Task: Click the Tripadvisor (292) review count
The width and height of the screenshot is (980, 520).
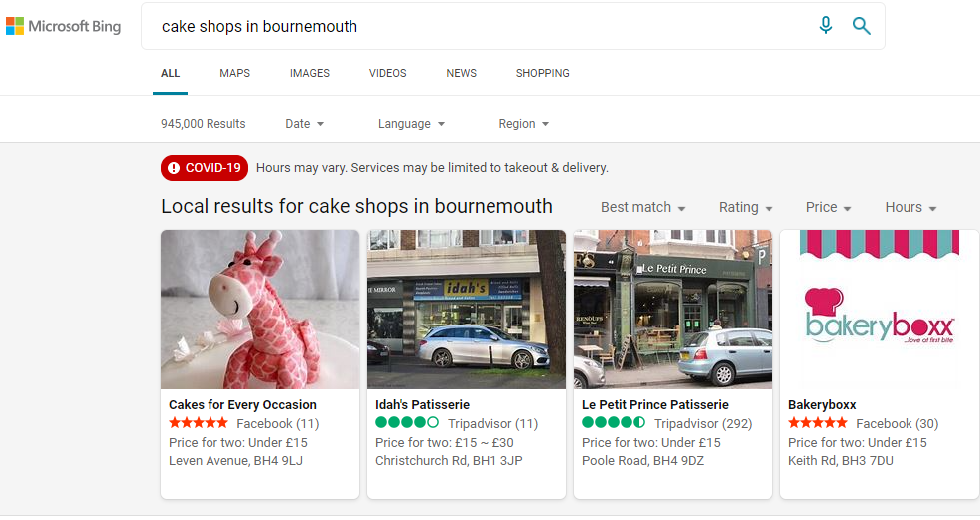Action: point(703,423)
